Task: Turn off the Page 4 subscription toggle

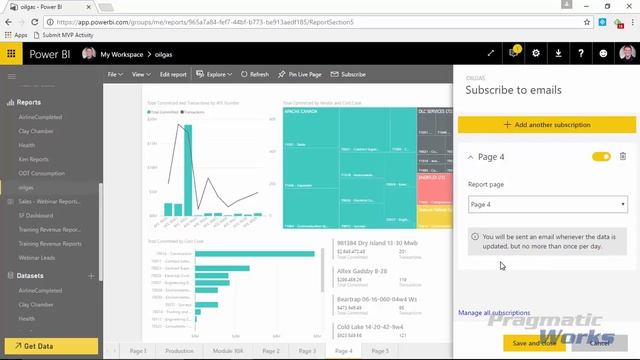Action: (601, 157)
